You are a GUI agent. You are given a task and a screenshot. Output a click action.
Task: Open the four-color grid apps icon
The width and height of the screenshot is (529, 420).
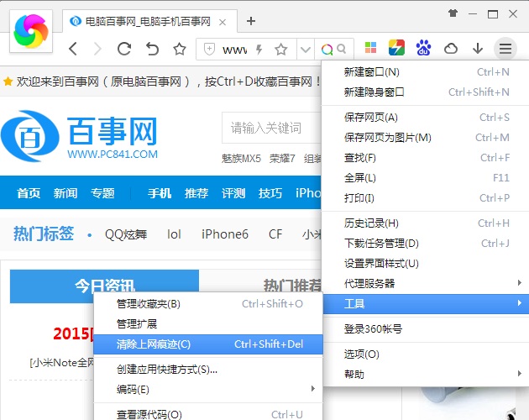pyautogui.click(x=370, y=48)
